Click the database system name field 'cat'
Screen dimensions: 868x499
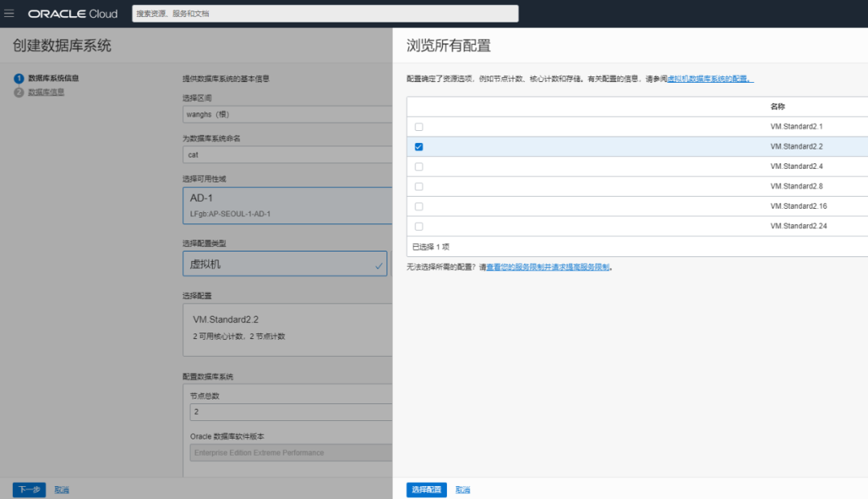[287, 155]
